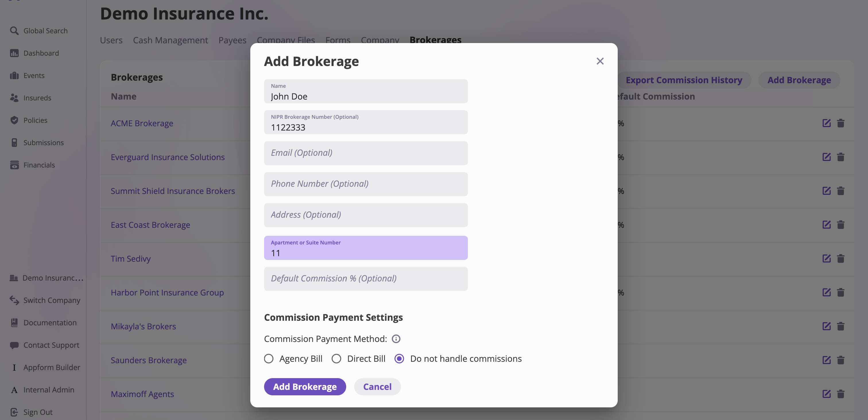Viewport: 868px width, 420px height.
Task: Click the Phone Number (Optional) field
Action: (366, 184)
